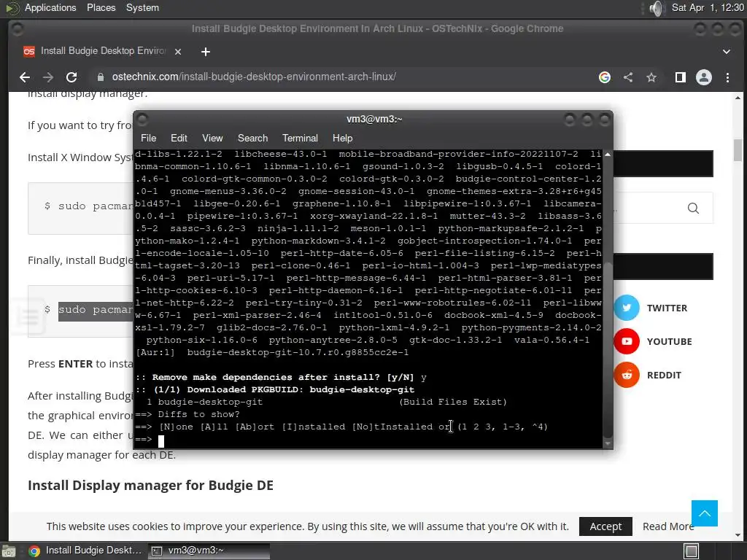The width and height of the screenshot is (747, 560).
Task: Click the Google icon in address bar
Action: pyautogui.click(x=605, y=77)
